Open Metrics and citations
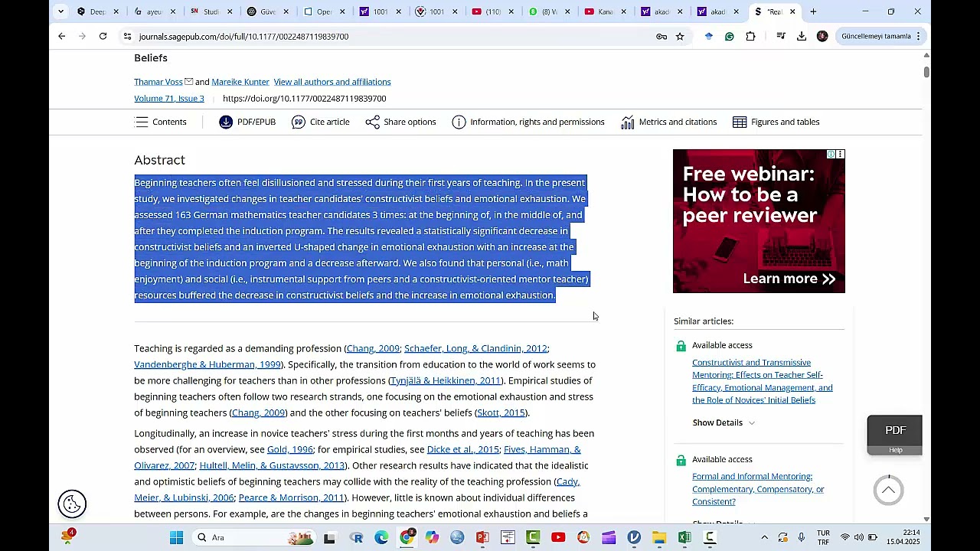The image size is (980, 551). click(669, 122)
